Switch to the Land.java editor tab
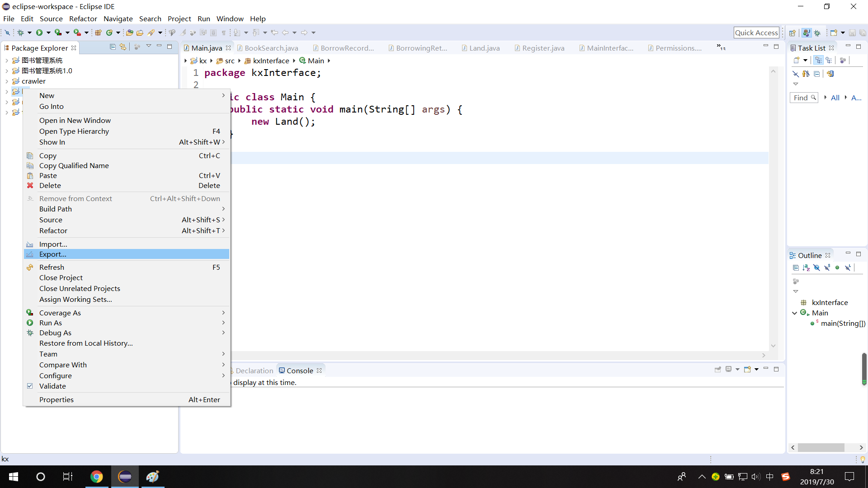Screen dimensions: 868x488 (484, 48)
